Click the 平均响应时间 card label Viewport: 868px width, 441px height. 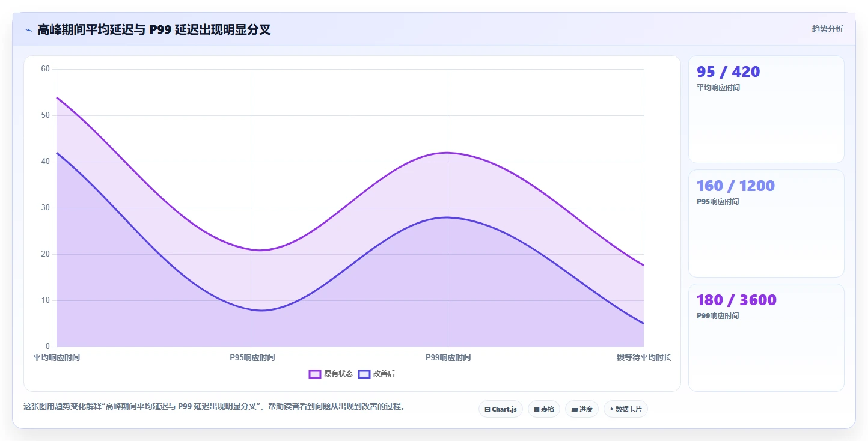tap(718, 88)
